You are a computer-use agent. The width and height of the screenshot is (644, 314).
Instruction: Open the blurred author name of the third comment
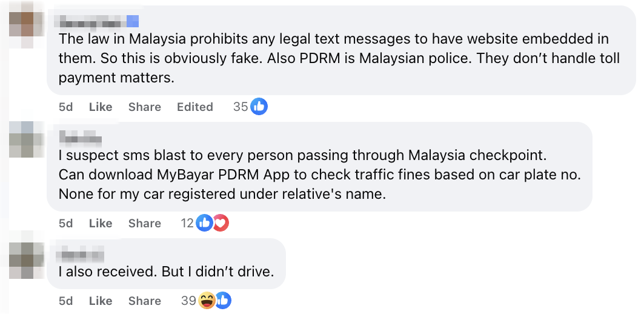[80, 255]
